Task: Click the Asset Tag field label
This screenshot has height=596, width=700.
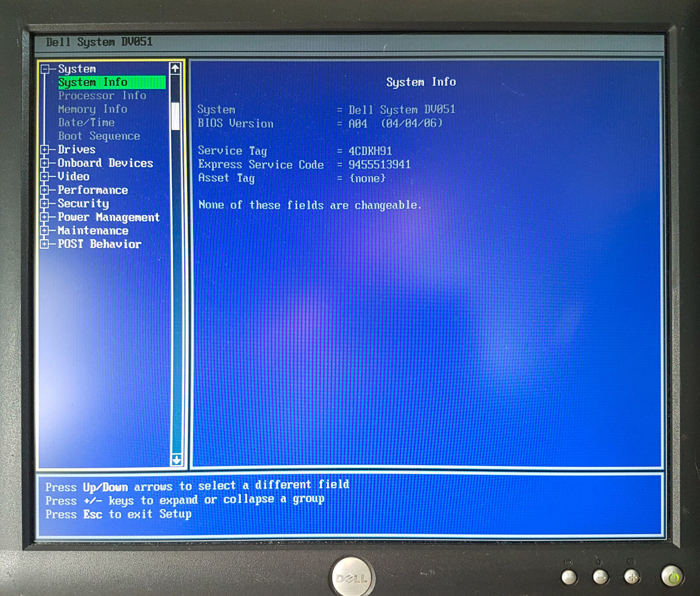Action: [x=226, y=178]
